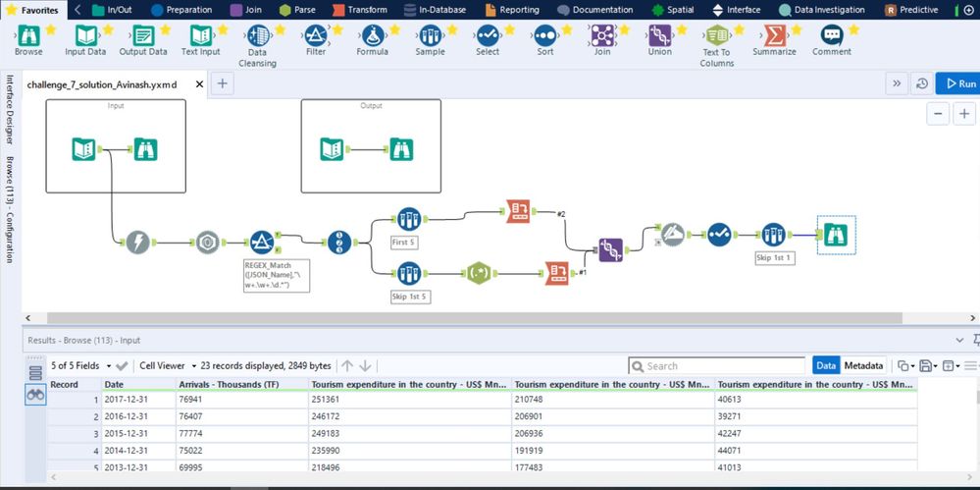Screen dimensions: 980x490
Task: Select the purple Union node on canvas
Action: point(610,249)
